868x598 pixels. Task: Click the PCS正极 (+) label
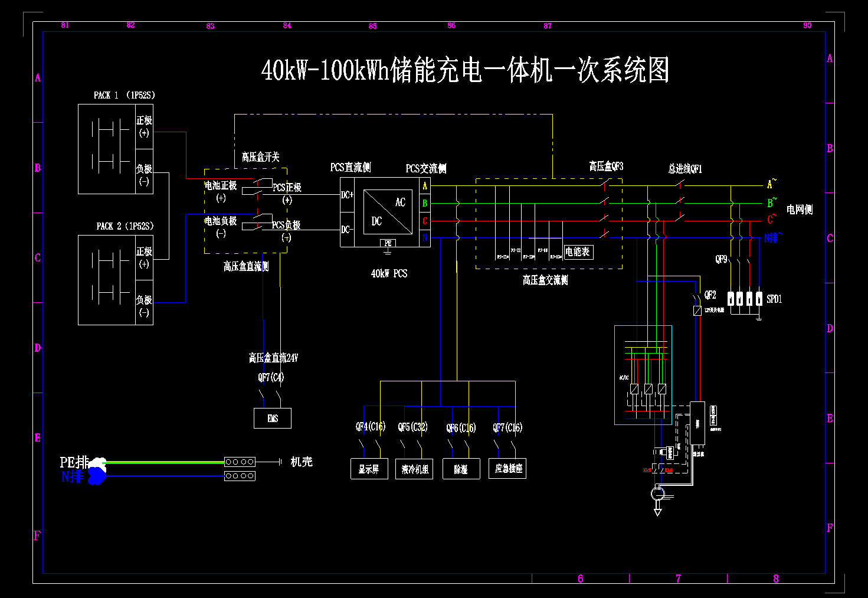point(287,194)
